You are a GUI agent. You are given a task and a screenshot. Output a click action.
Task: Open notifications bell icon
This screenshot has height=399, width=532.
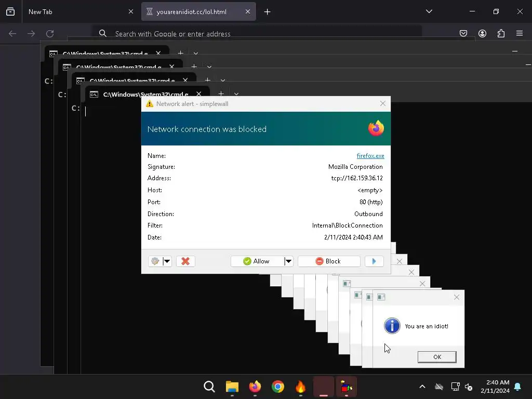click(x=517, y=387)
